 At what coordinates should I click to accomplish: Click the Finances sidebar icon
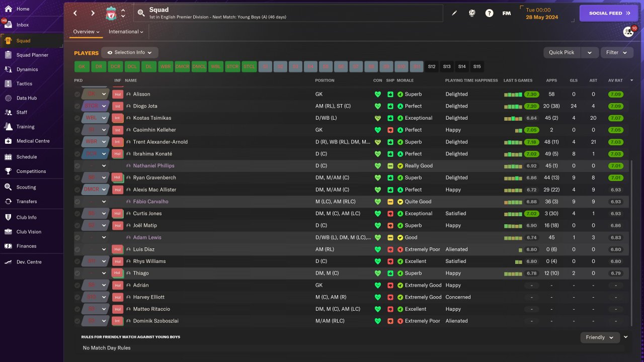coord(8,246)
